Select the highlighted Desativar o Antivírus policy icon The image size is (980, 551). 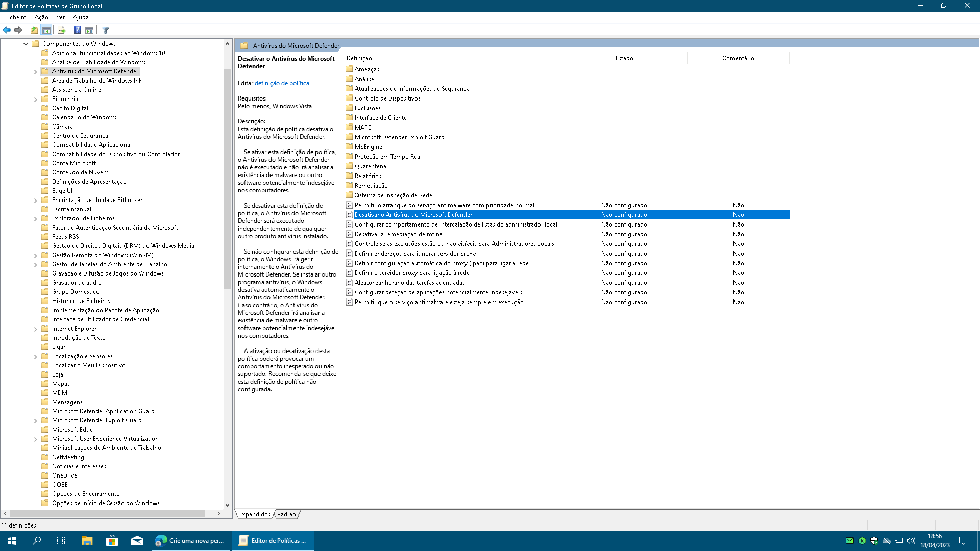coord(350,215)
